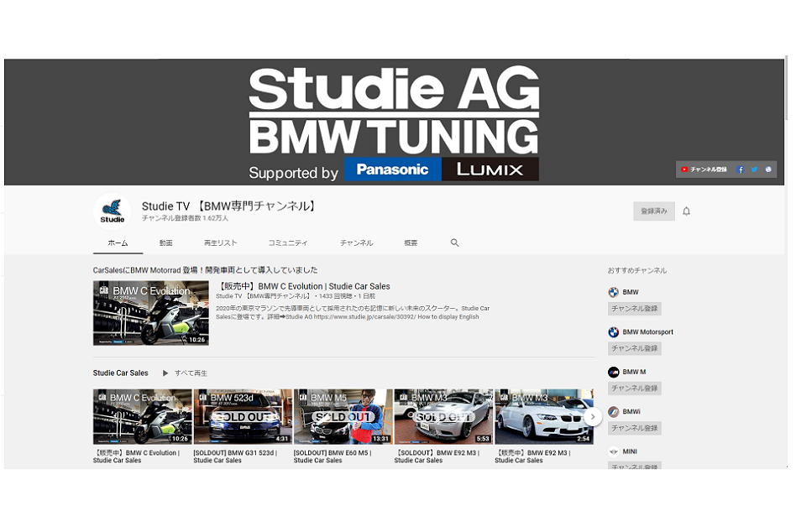Click the BMW M channel logo
The width and height of the screenshot is (796, 532).
point(614,373)
